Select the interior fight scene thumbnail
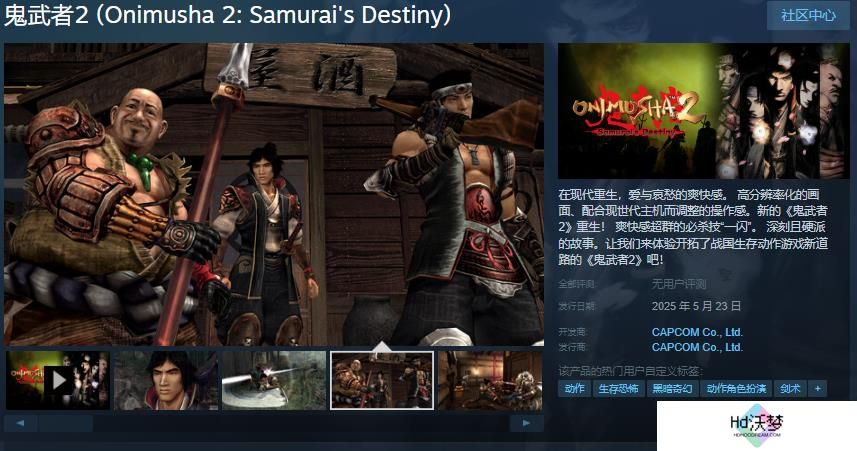Image resolution: width=857 pixels, height=451 pixels. click(490, 380)
